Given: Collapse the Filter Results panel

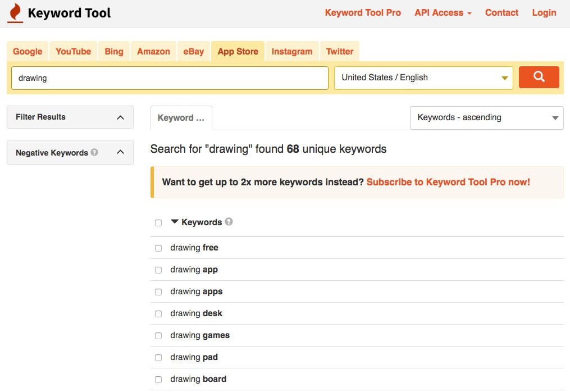Looking at the screenshot, I should click(x=120, y=117).
